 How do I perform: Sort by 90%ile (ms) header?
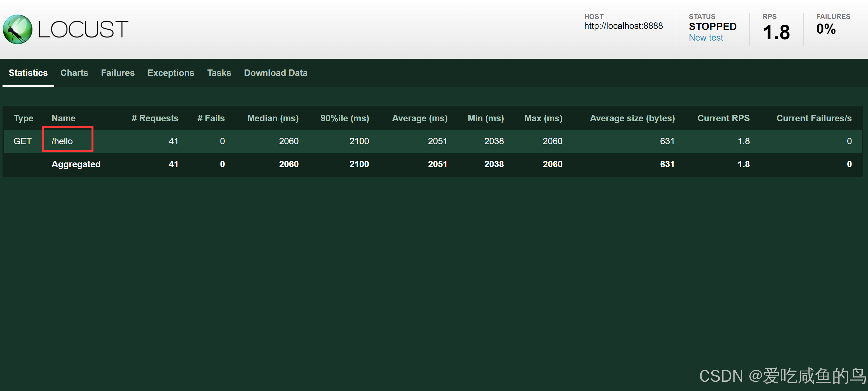[344, 118]
